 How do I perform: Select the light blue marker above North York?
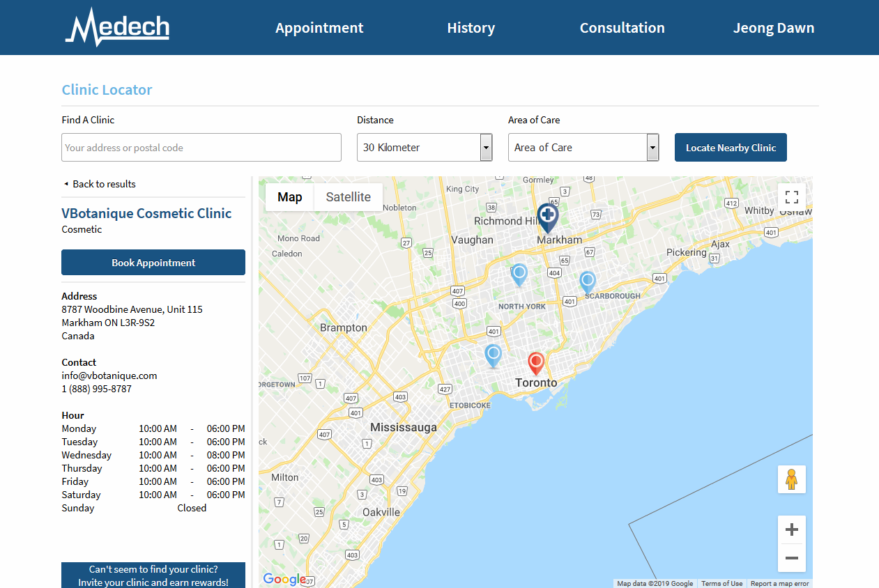(x=519, y=274)
